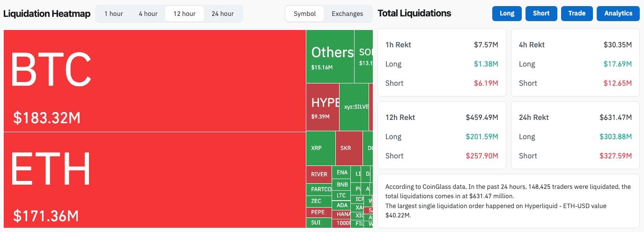Image resolution: width=644 pixels, height=232 pixels.
Task: Click the 12h Rekt card
Action: (x=442, y=136)
